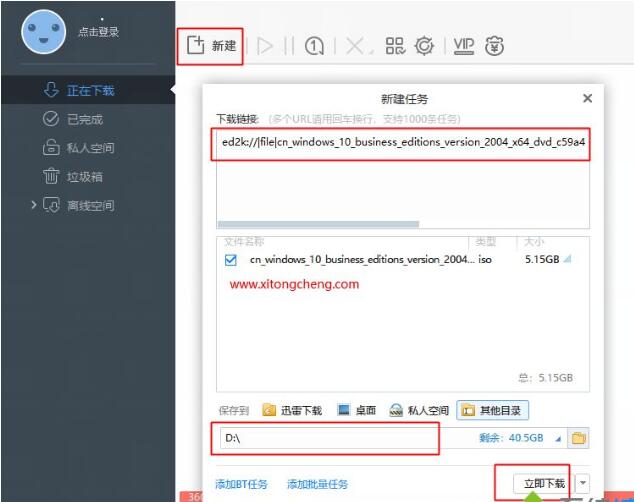Start selected download with play icon

coord(265,46)
